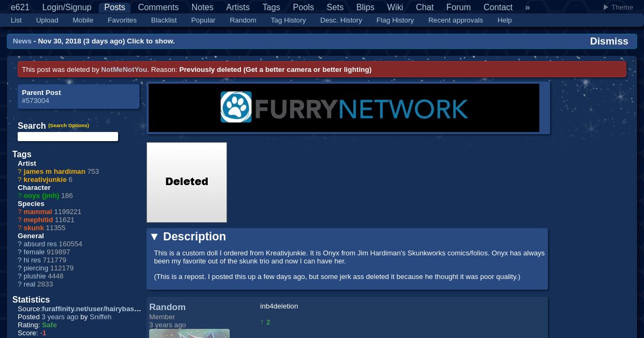
Task: Open parent post #573004
Action: 35,101
